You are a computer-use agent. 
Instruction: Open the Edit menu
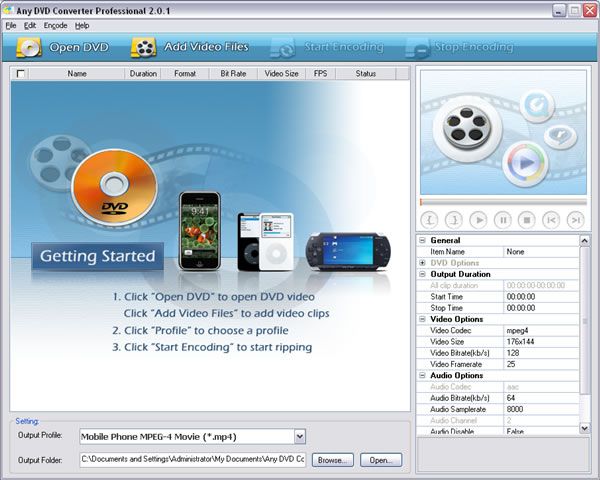tap(30, 26)
